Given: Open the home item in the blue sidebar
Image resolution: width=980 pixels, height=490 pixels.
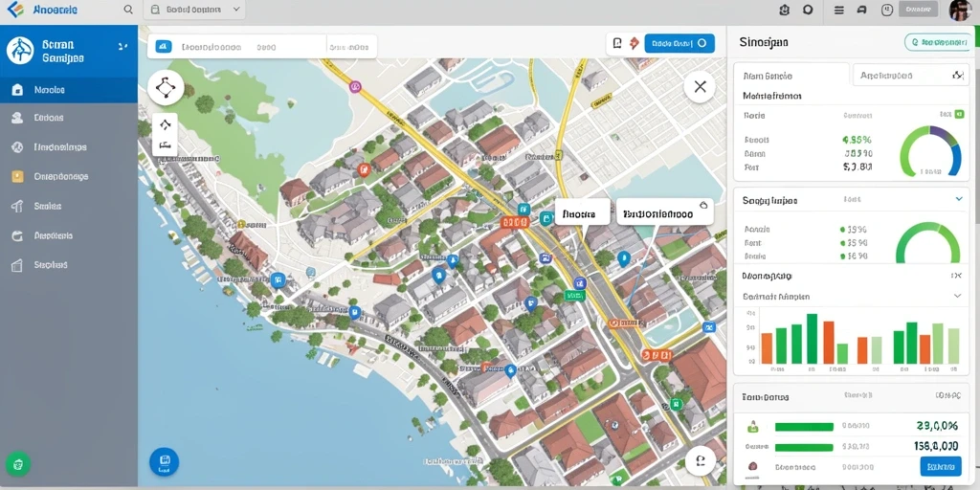Looking at the screenshot, I should click(x=69, y=90).
